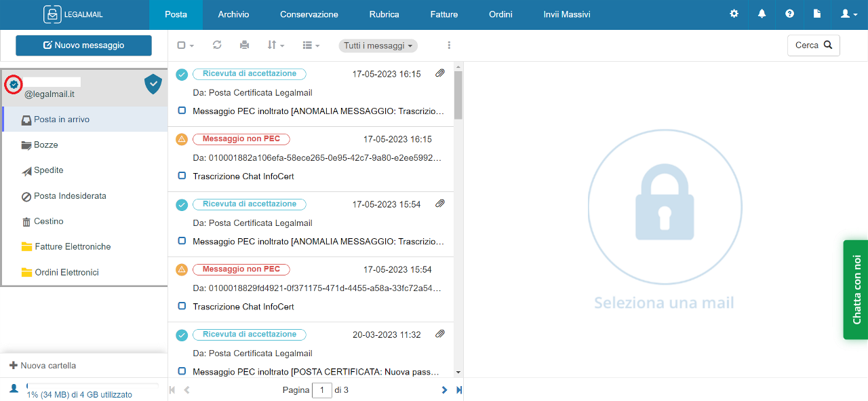Viewport: 868px width, 401px height.
Task: Open the Fatture tab
Action: [443, 14]
